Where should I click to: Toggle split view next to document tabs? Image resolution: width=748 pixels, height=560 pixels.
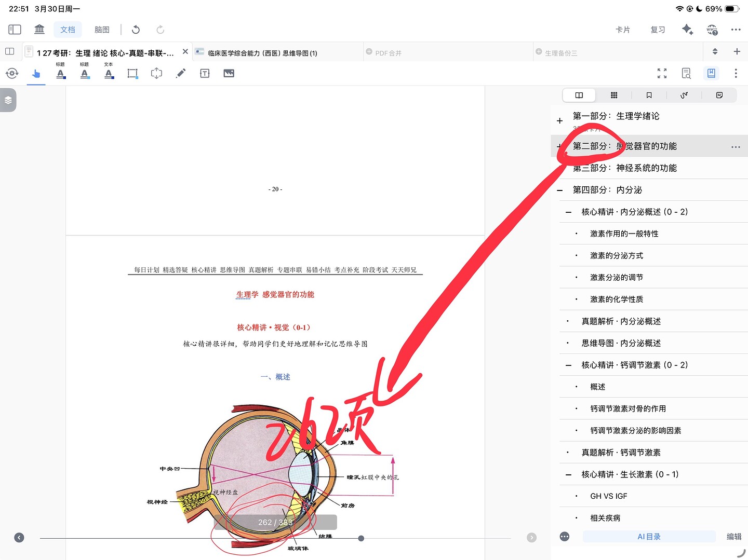[x=9, y=51]
